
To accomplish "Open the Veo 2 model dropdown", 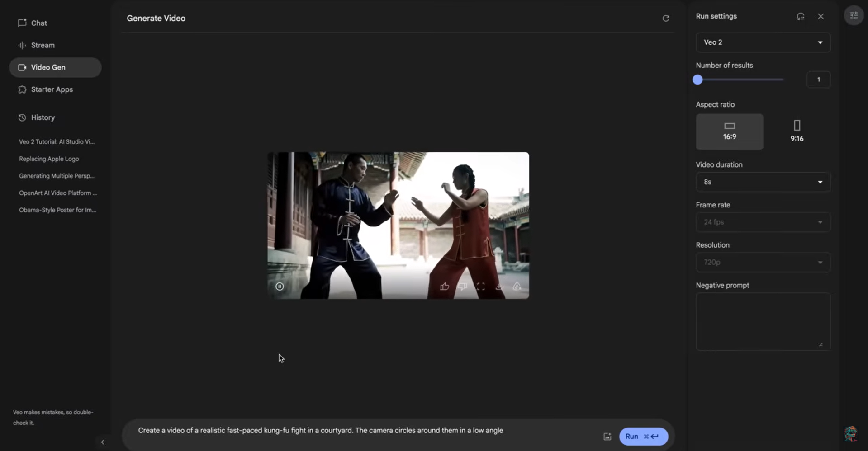I will click(x=763, y=42).
